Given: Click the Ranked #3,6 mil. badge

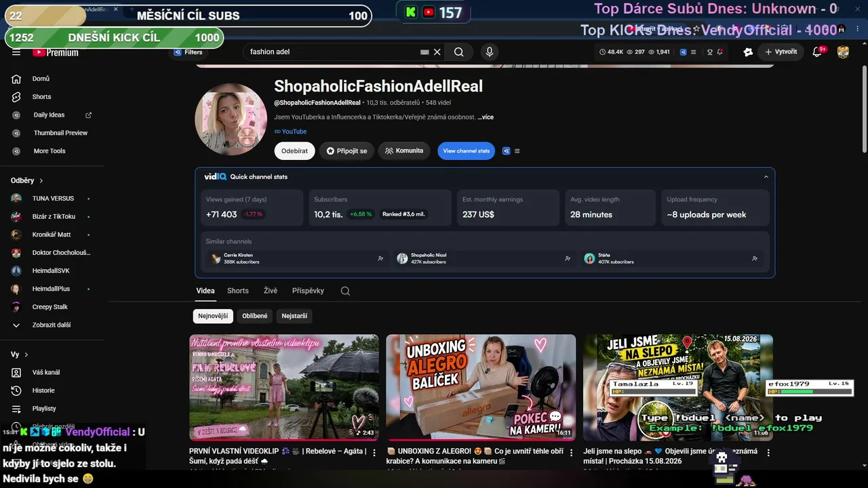Looking at the screenshot, I should (x=403, y=214).
